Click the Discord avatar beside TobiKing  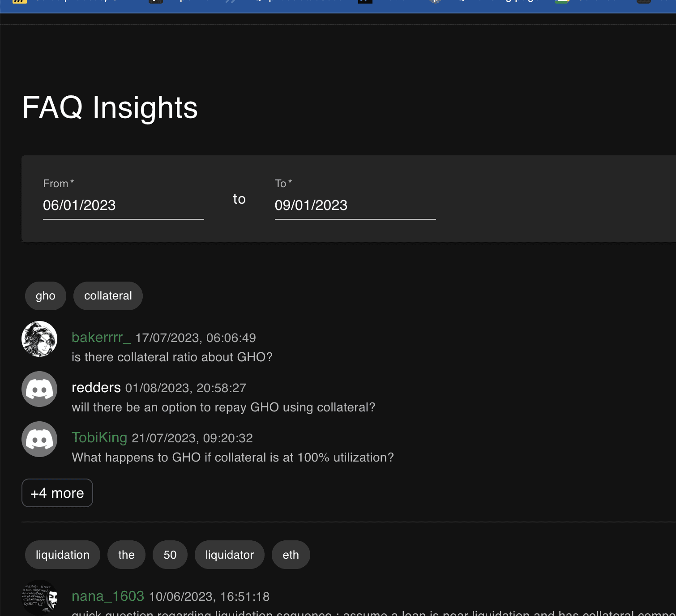pyautogui.click(x=39, y=439)
